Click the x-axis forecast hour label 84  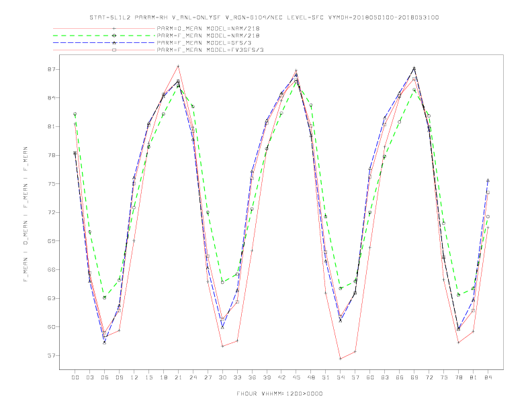pos(488,377)
